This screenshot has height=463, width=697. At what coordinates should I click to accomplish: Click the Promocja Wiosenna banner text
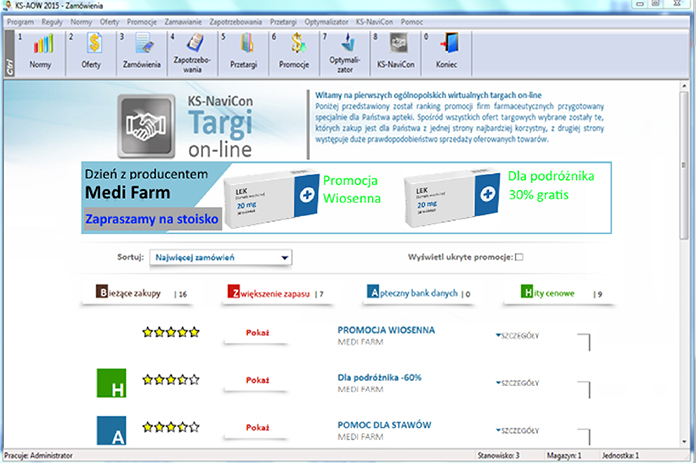coord(352,189)
